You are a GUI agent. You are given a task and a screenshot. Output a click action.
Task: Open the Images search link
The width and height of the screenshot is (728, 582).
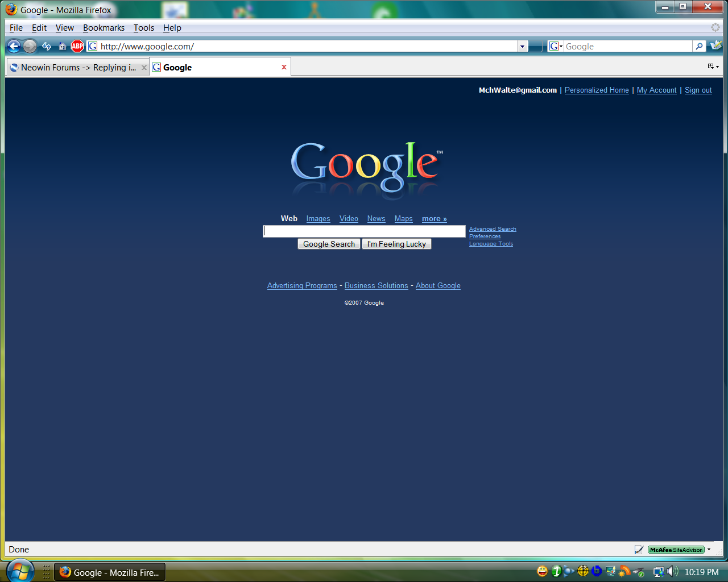(x=318, y=219)
